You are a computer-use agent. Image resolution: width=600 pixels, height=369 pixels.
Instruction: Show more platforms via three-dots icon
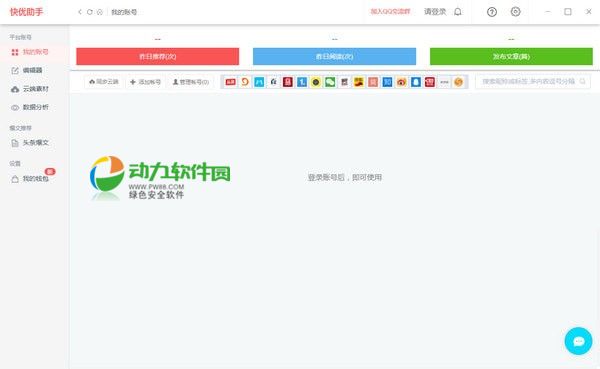pos(444,82)
